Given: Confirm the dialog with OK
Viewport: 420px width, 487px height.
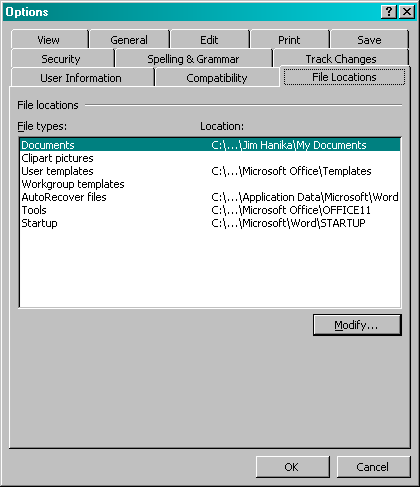Looking at the screenshot, I should 292,467.
